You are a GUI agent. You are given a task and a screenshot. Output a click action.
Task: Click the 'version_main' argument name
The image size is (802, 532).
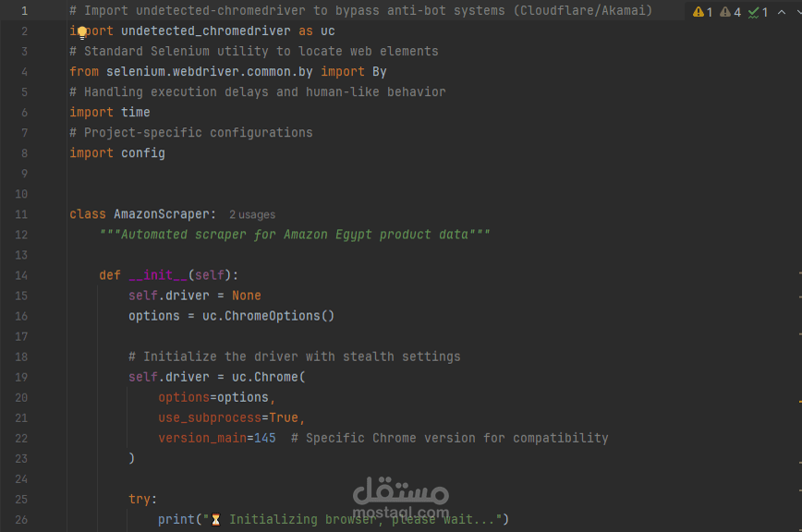click(x=202, y=438)
